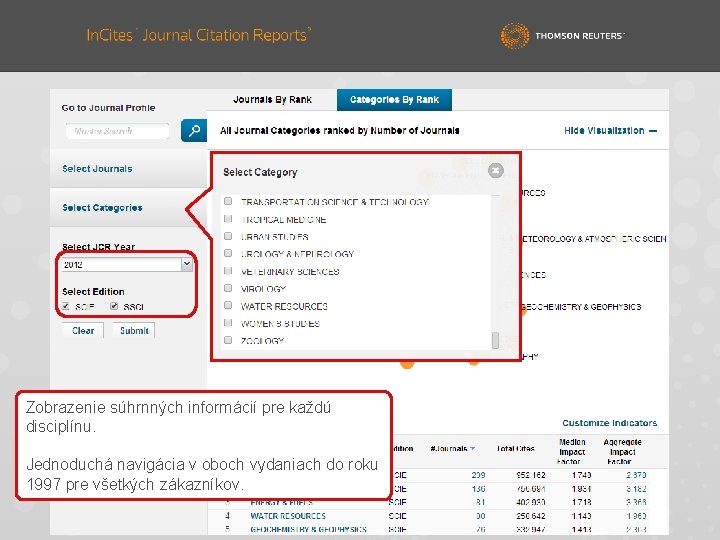
Task: Click the magnifier search icon button
Action: pyautogui.click(x=194, y=130)
